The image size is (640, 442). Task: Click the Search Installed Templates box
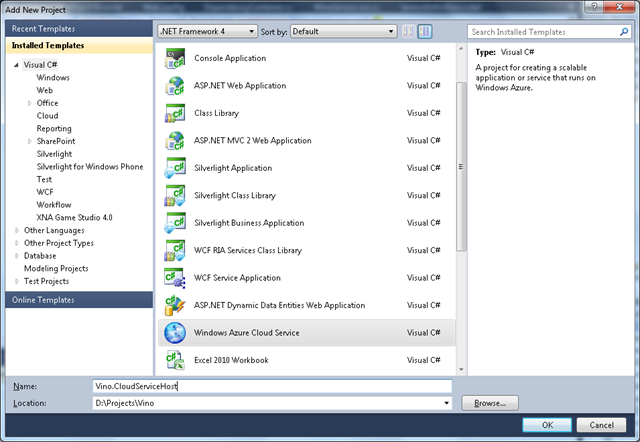pyautogui.click(x=549, y=32)
